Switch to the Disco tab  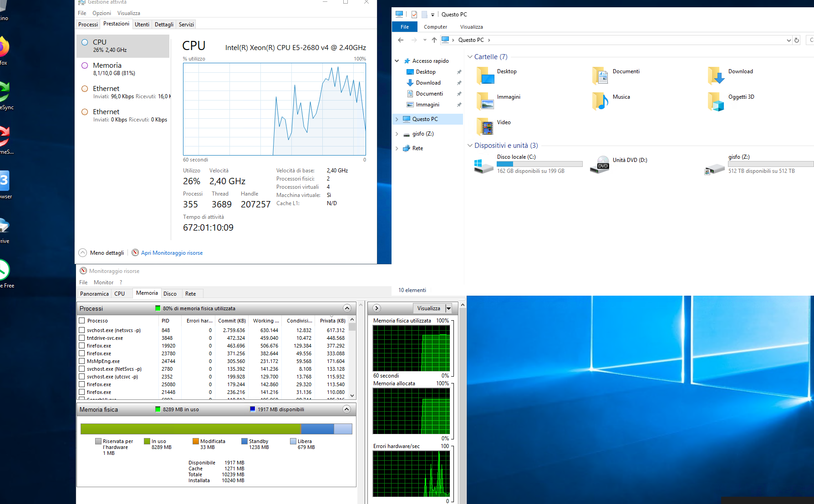pos(170,294)
